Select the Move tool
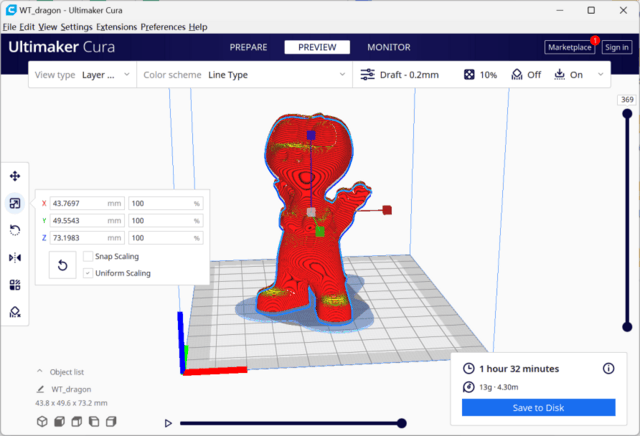 [15, 175]
